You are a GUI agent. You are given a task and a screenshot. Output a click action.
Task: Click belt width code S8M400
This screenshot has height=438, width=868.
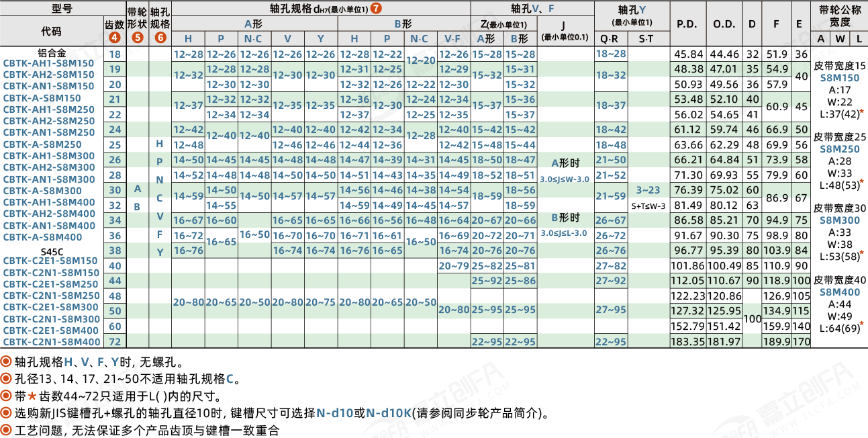click(839, 292)
